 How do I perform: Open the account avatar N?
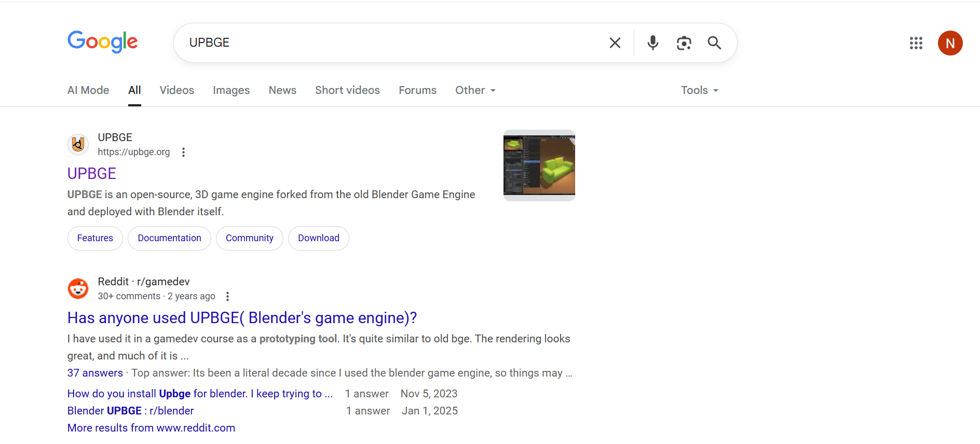(x=950, y=43)
